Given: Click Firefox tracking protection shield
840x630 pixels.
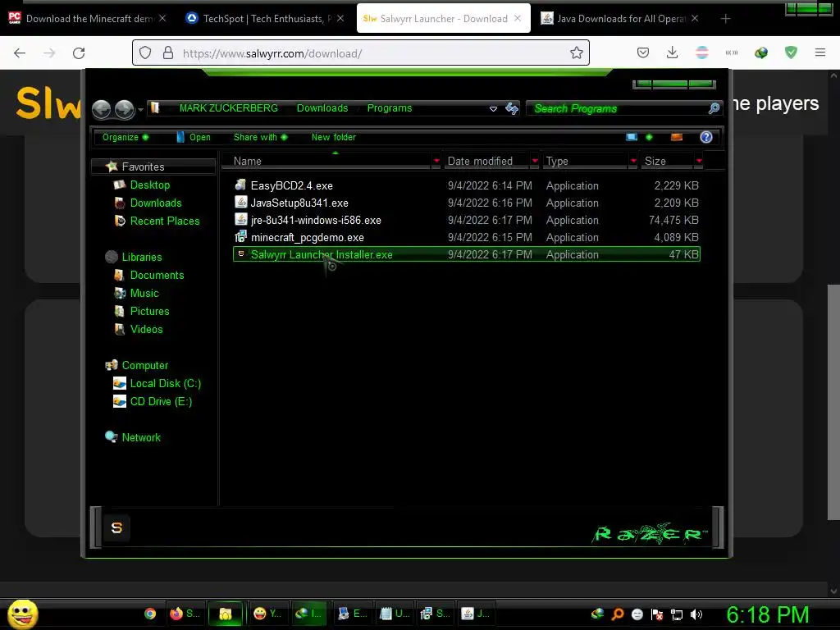Looking at the screenshot, I should (145, 52).
